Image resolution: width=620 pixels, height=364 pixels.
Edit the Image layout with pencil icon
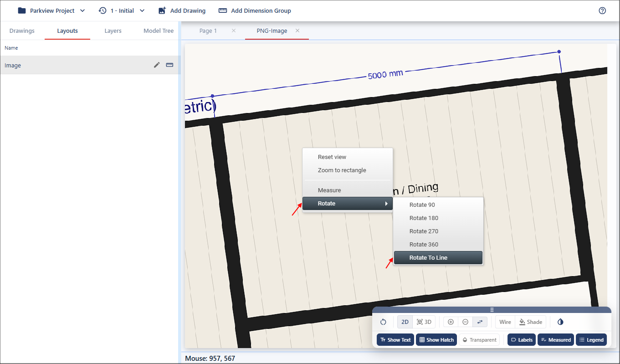[x=157, y=65]
